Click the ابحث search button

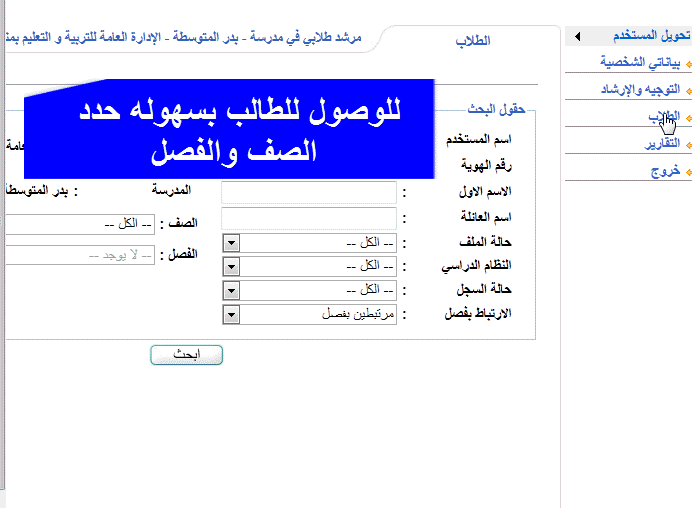(187, 355)
